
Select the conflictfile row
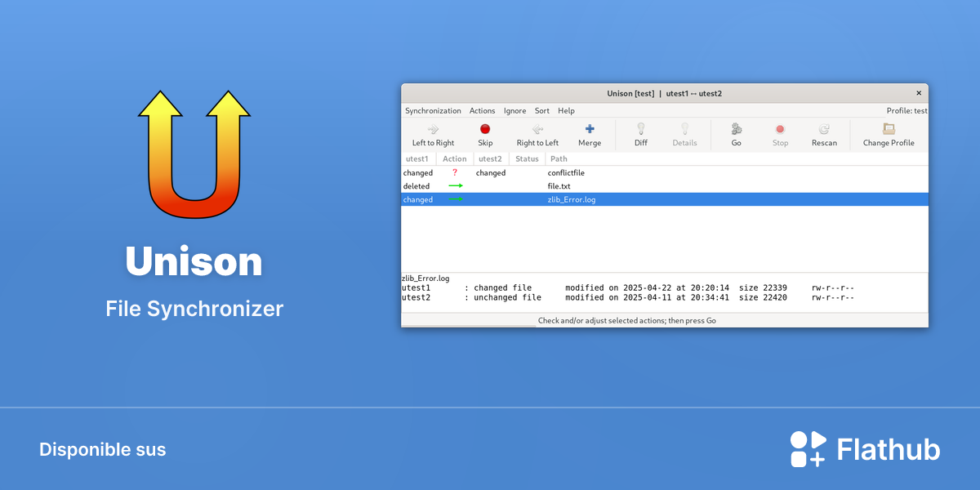(665, 173)
